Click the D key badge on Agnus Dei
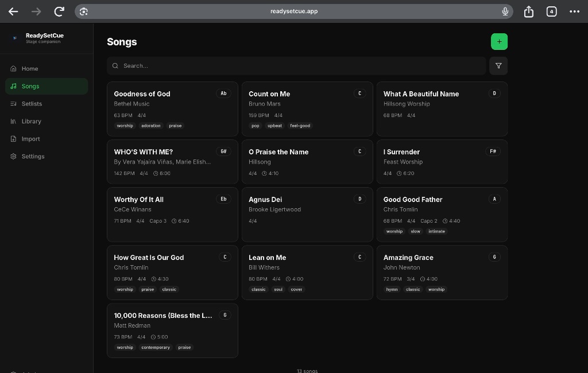This screenshot has height=373, width=588. coord(359,199)
